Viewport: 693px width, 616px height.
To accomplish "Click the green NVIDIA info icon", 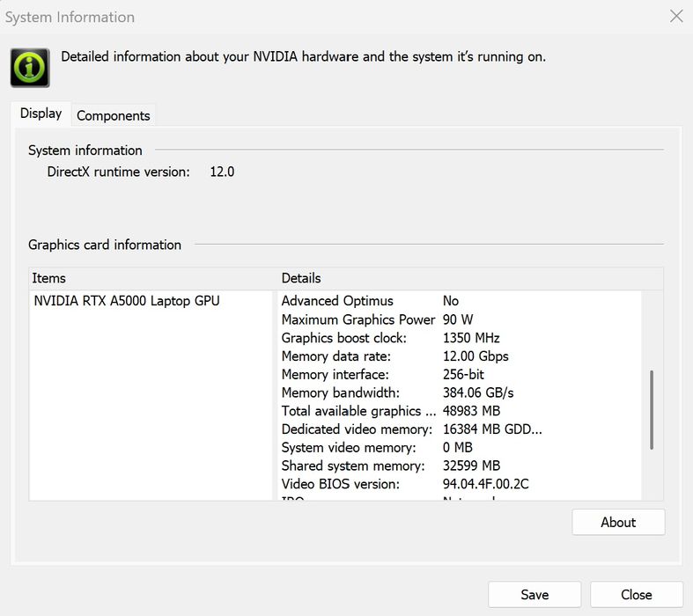I will pos(30,67).
